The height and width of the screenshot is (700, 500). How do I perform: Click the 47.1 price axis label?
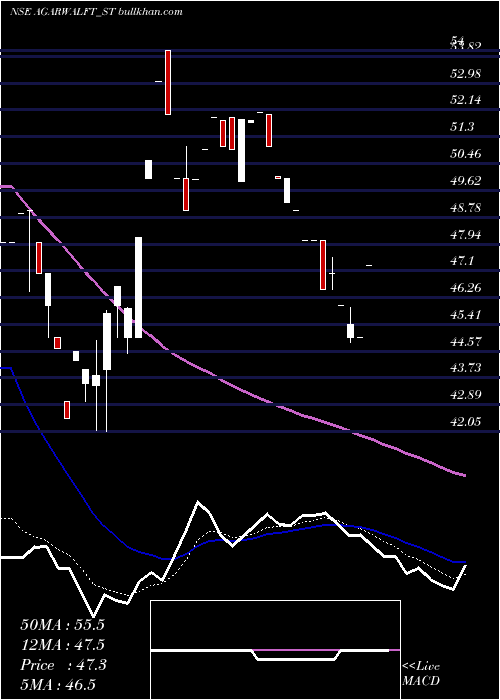coord(462,261)
